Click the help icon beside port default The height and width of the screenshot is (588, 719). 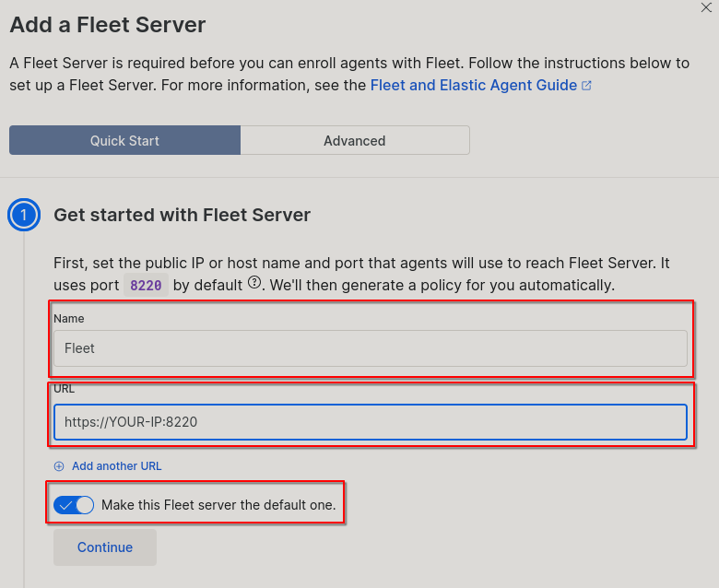click(x=254, y=282)
